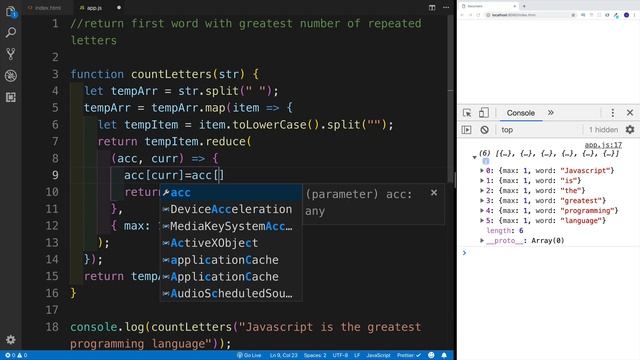
Task: Expand array item 1 'is'
Action: pyautogui.click(x=482, y=180)
